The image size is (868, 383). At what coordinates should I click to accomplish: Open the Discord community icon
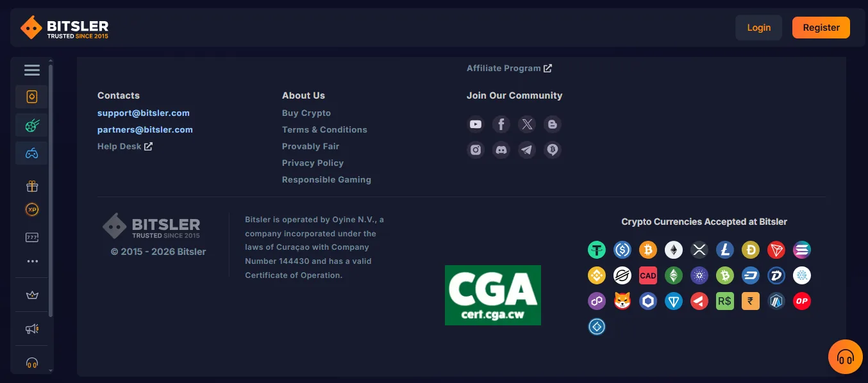point(501,150)
